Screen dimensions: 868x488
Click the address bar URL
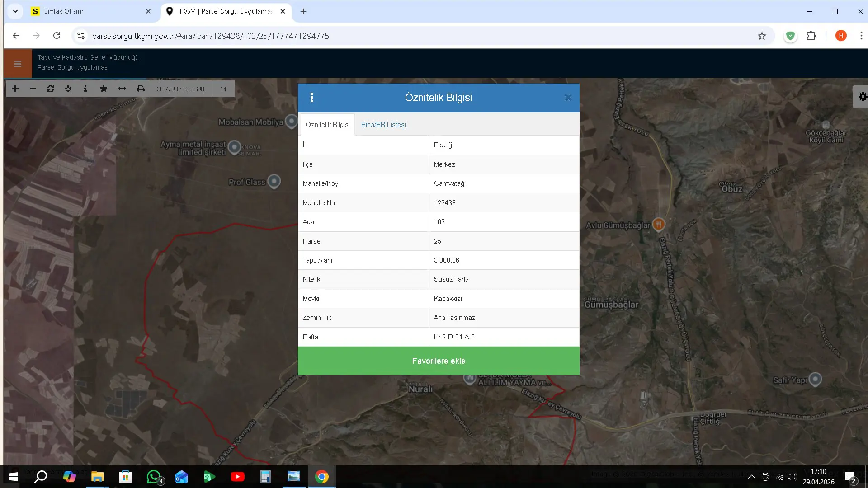point(210,36)
